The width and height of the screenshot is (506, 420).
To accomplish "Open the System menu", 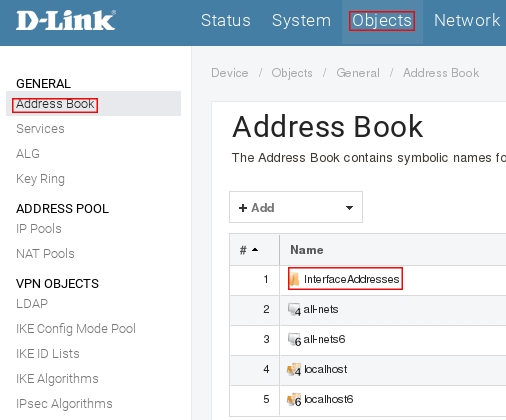I will [x=301, y=20].
